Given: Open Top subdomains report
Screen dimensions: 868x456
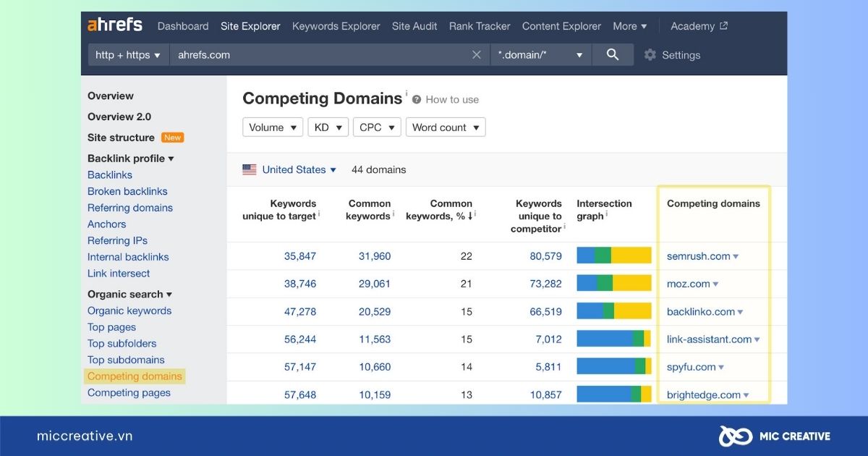Looking at the screenshot, I should coord(126,360).
